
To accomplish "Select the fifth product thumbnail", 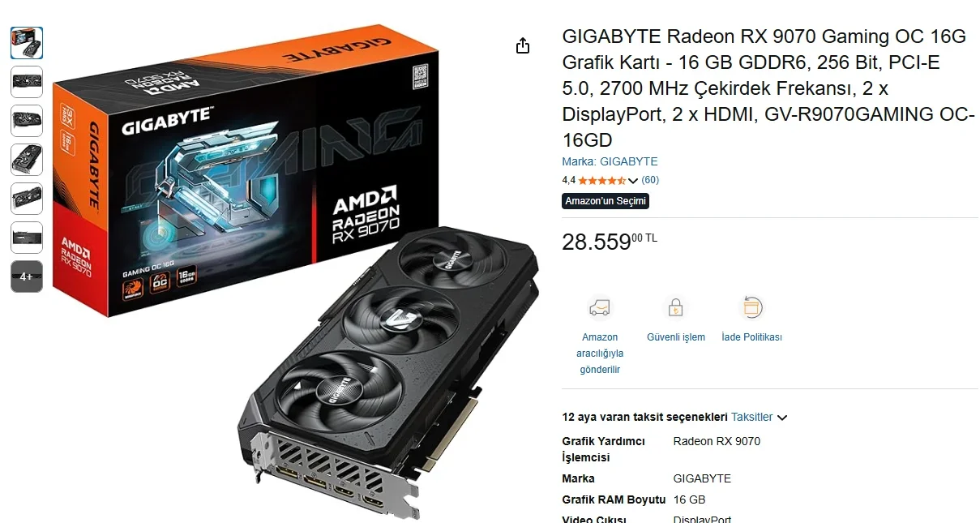I will [x=27, y=199].
